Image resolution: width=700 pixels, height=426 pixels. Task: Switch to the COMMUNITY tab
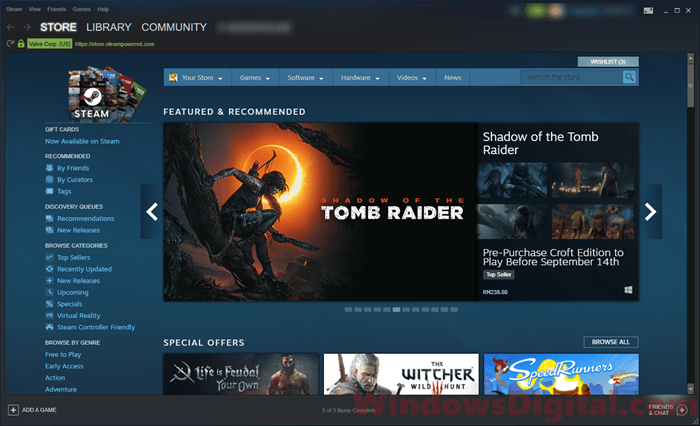[174, 27]
